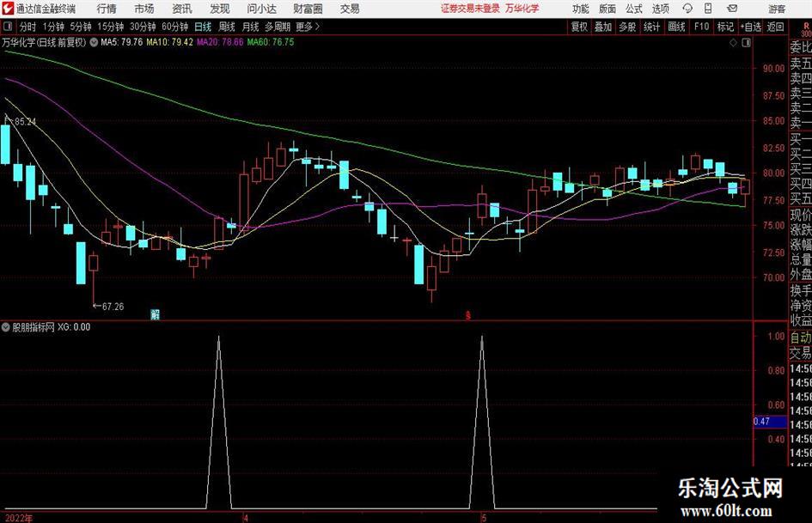Image resolution: width=812 pixels, height=523 pixels.
Task: Click the diamond icon above the chart
Action: (x=733, y=43)
